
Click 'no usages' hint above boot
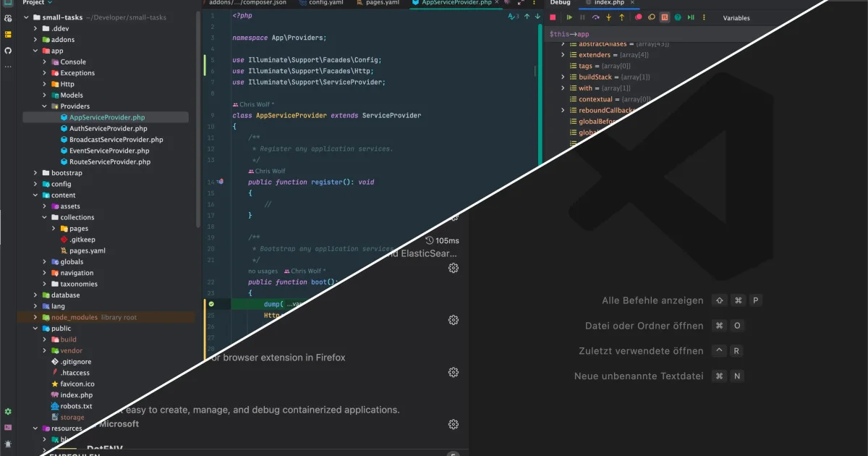[x=263, y=271]
